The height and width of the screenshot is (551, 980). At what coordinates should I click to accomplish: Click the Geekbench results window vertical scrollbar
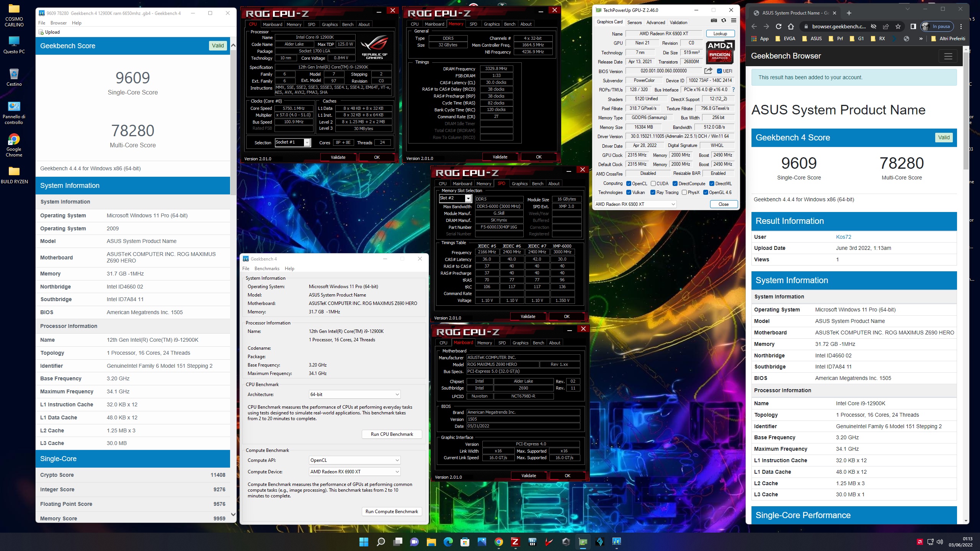coord(233,122)
